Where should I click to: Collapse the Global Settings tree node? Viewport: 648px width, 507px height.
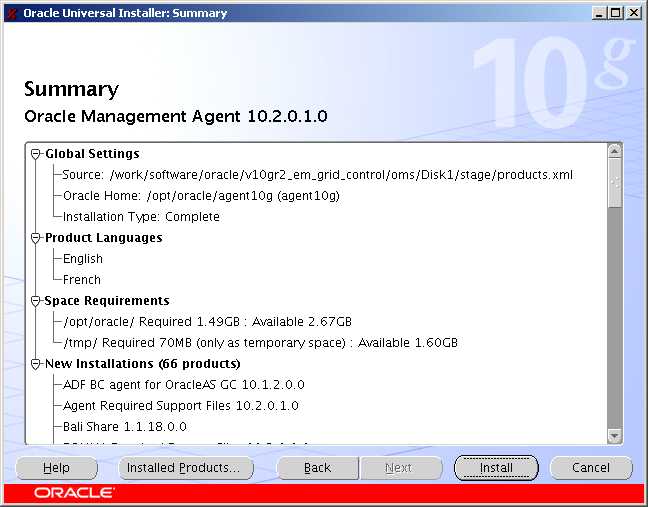36,154
